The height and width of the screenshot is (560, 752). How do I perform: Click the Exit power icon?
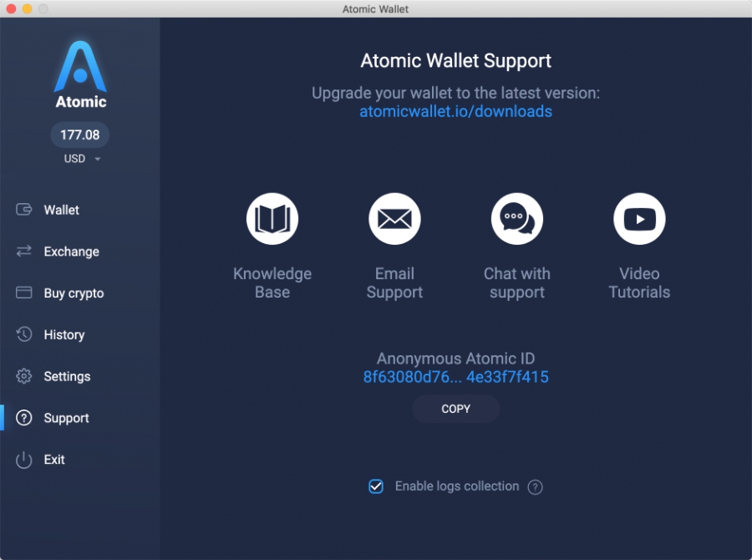24,460
